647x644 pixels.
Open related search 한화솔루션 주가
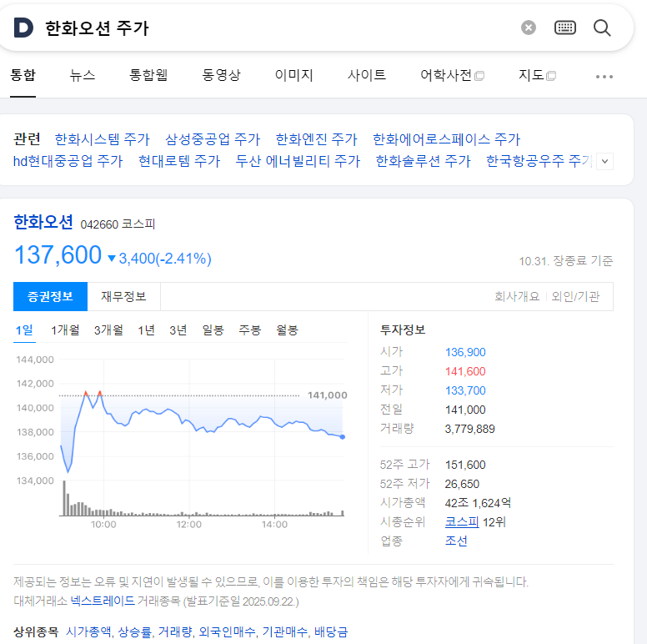coord(423,161)
